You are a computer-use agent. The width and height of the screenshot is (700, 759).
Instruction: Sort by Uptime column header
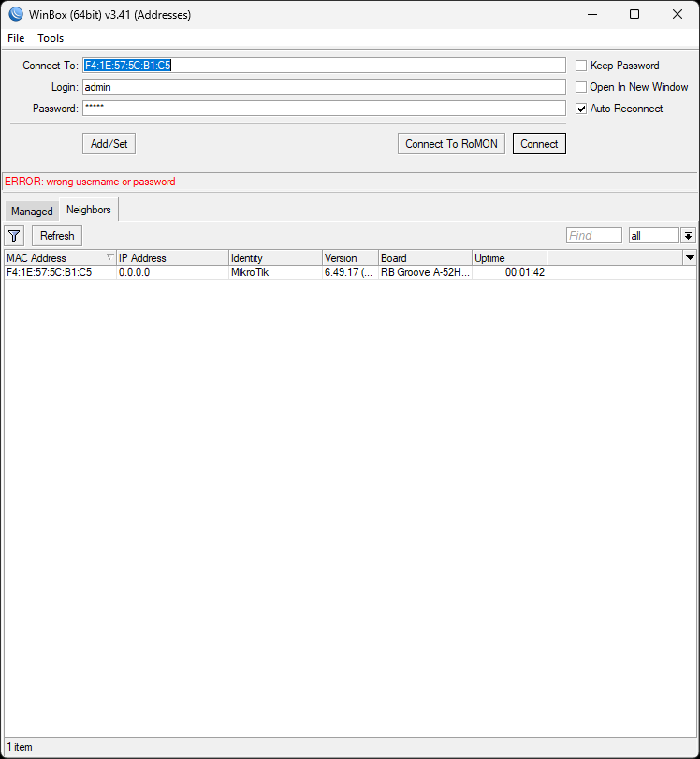pyautogui.click(x=508, y=258)
